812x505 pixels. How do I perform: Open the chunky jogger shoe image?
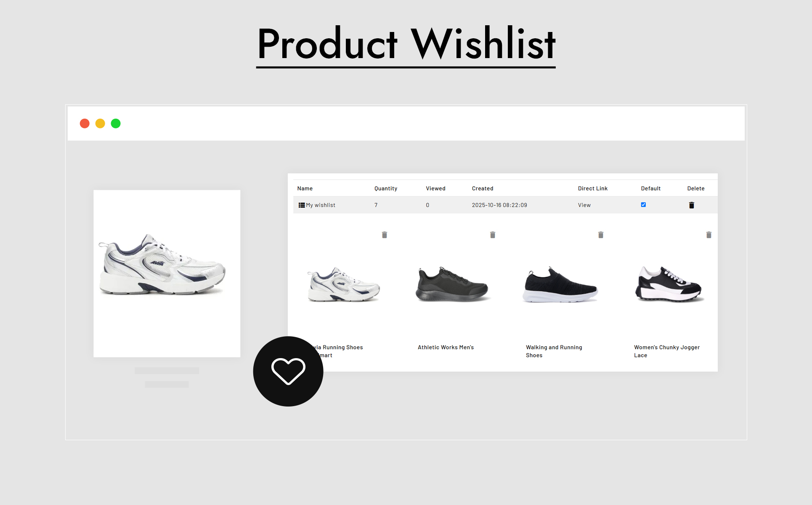pos(669,284)
